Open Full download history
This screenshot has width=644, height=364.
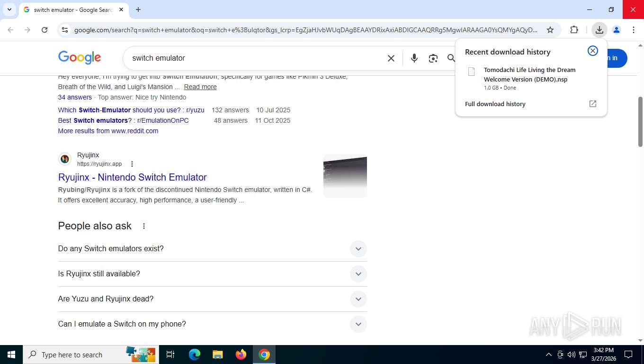click(x=495, y=104)
